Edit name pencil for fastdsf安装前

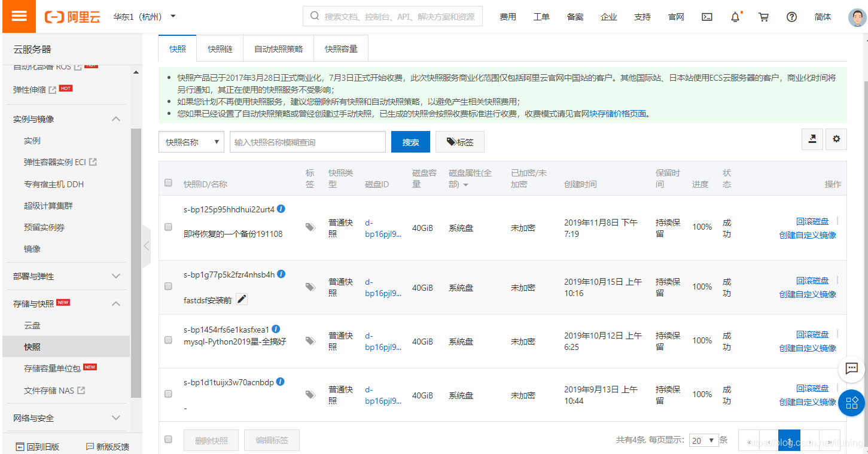click(x=242, y=299)
